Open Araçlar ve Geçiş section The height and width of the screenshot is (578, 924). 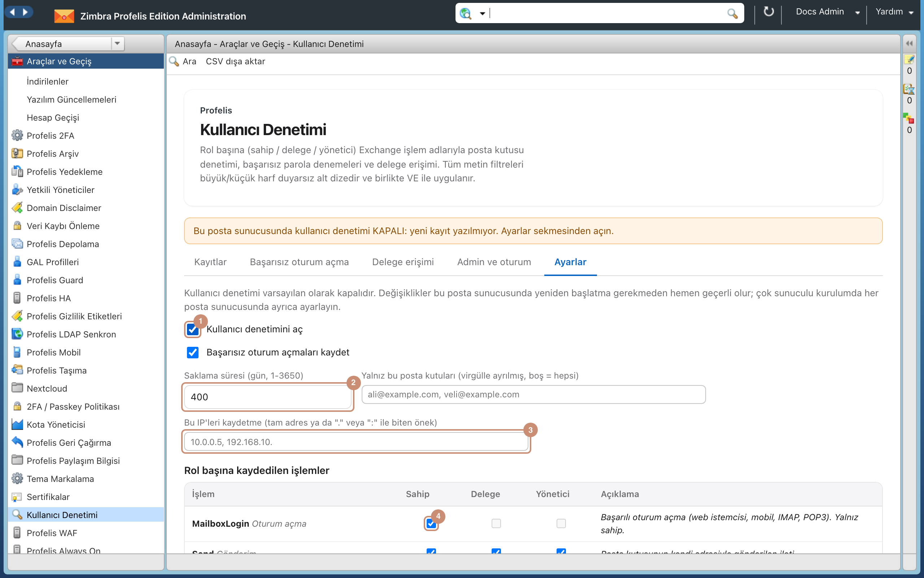coord(86,61)
